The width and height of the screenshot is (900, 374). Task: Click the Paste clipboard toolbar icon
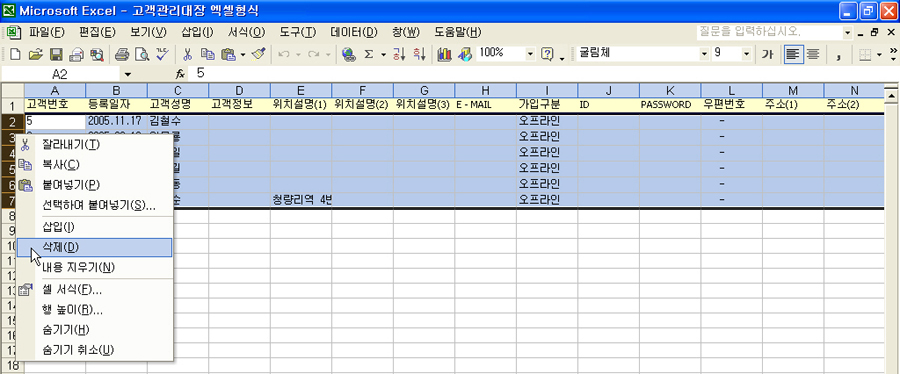click(x=228, y=54)
